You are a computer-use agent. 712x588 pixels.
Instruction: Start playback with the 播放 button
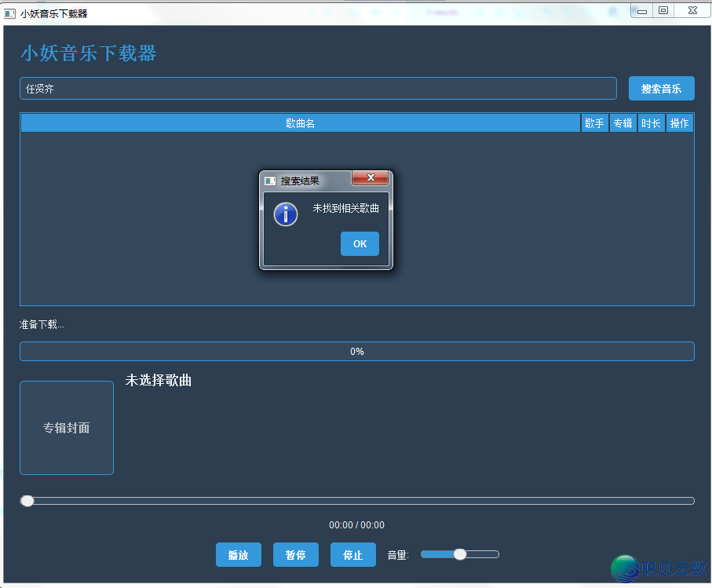click(x=238, y=555)
